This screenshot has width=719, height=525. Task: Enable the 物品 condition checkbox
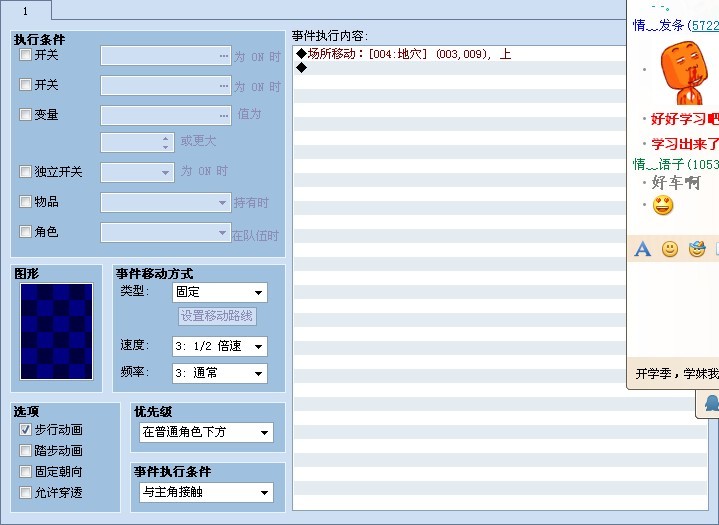point(25,201)
